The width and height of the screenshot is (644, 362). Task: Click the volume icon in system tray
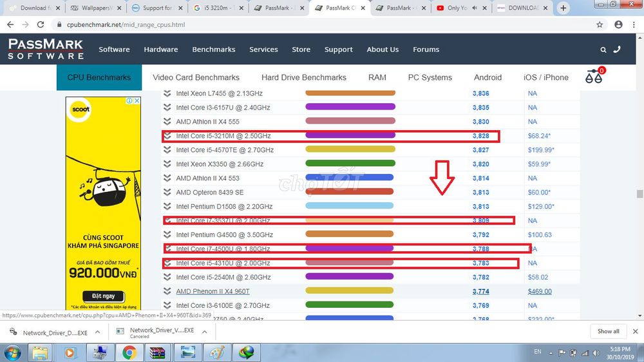point(596,353)
